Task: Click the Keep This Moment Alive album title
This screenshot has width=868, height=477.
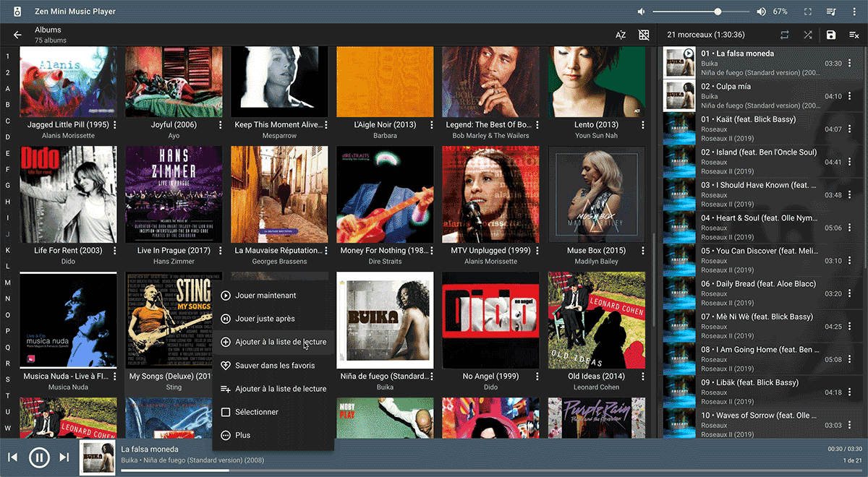Action: tap(278, 125)
